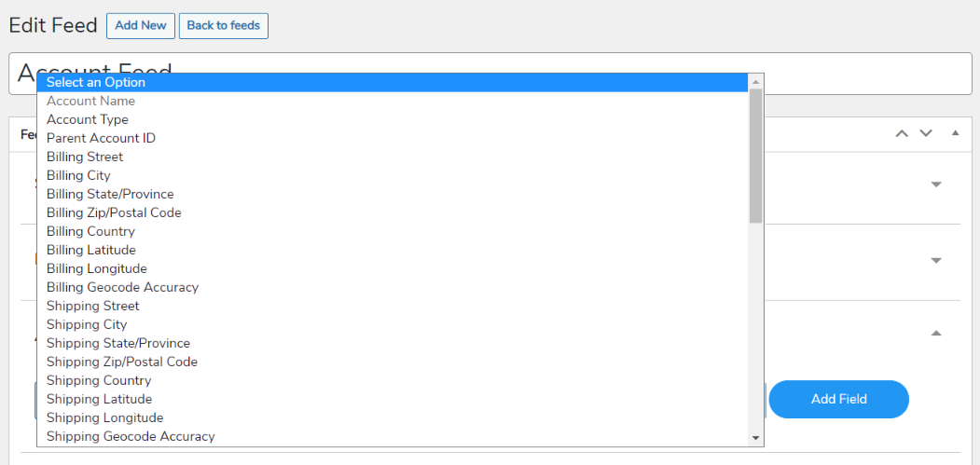Collapse the third section using its up arrow

936,333
